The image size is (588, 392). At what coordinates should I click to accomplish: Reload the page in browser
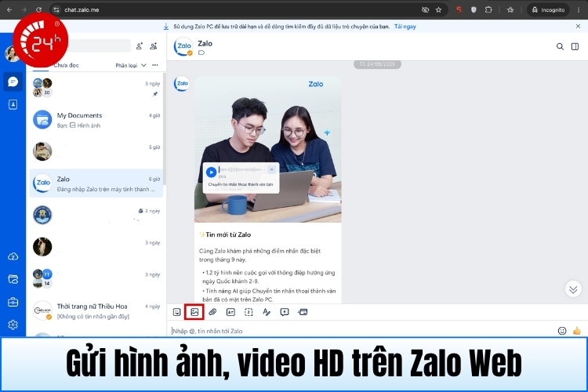[x=38, y=9]
